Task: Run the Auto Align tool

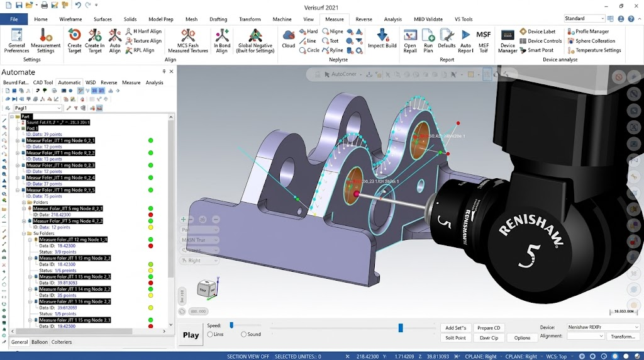Action: click(115, 40)
